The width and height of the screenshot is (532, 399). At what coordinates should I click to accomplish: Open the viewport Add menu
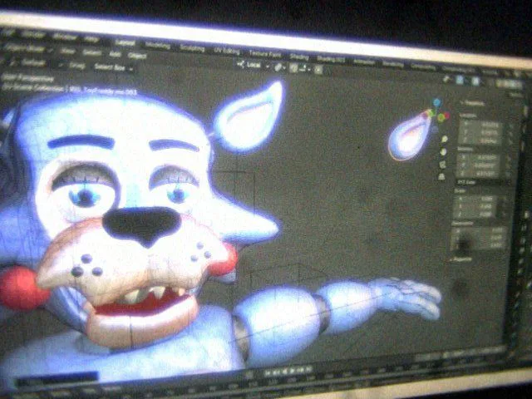coord(115,54)
